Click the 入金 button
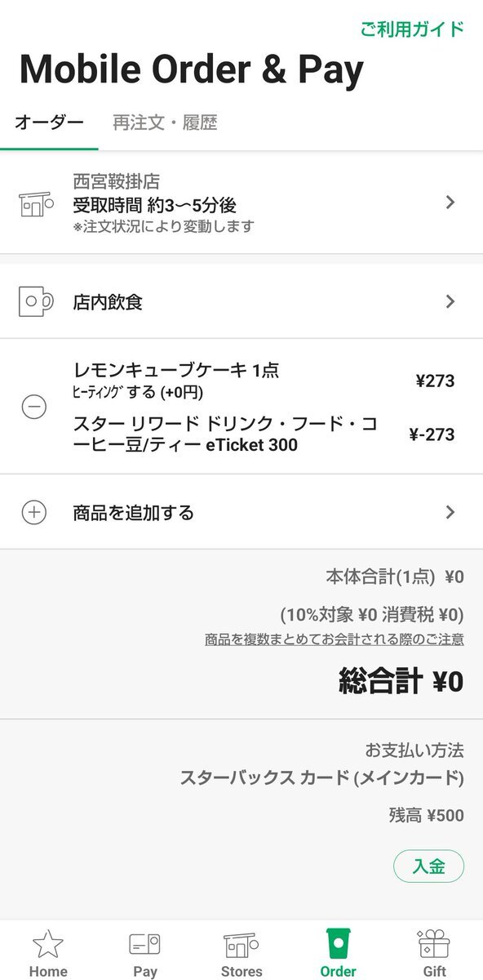 pos(428,866)
